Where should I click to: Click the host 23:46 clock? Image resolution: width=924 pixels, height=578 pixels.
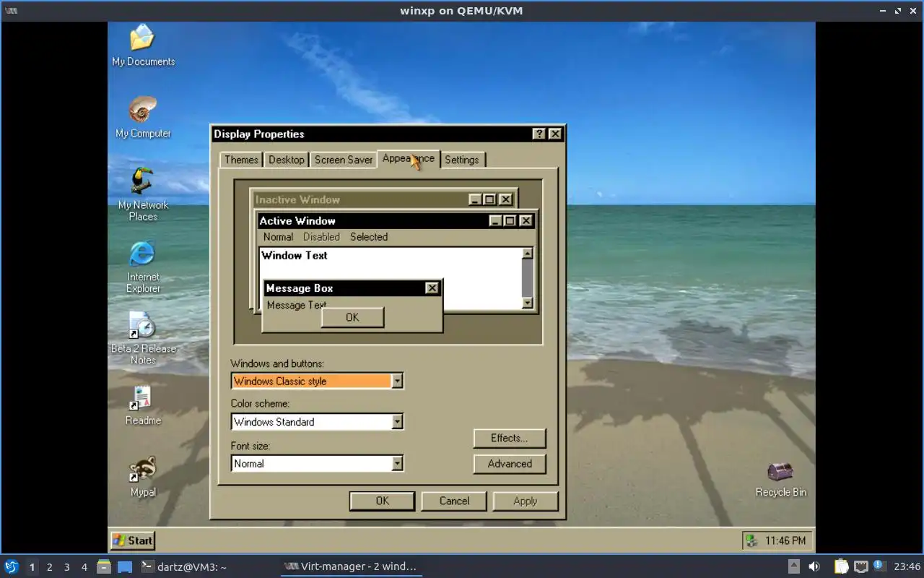coord(907,566)
